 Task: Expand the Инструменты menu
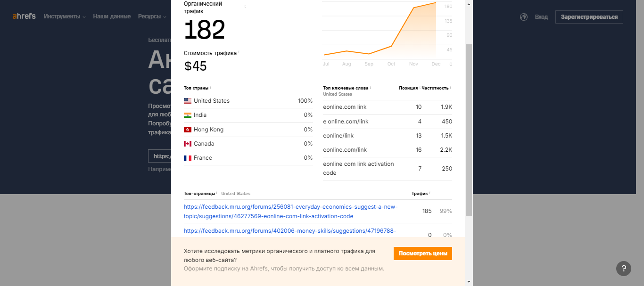[x=65, y=16]
